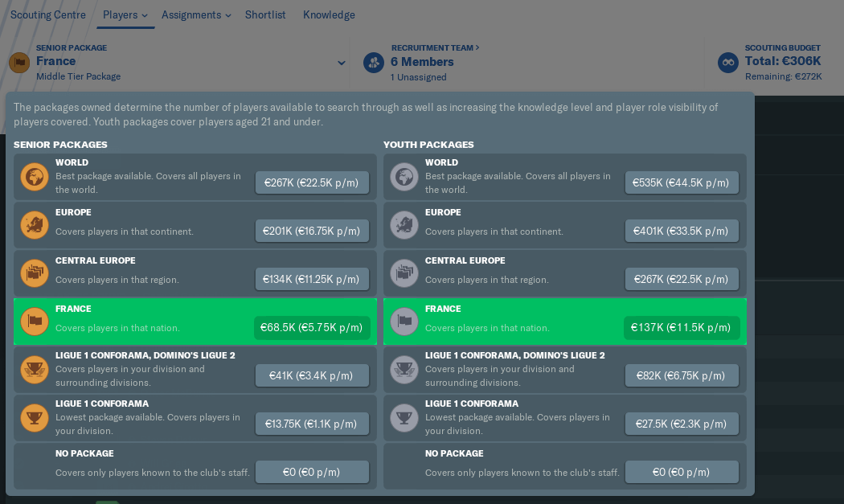844x504 pixels.
Task: Click the Senior Europe map icon
Action: coord(35,225)
